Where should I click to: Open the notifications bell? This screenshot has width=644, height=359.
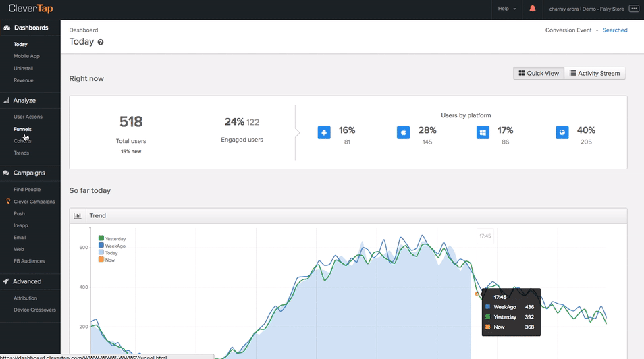click(x=533, y=9)
